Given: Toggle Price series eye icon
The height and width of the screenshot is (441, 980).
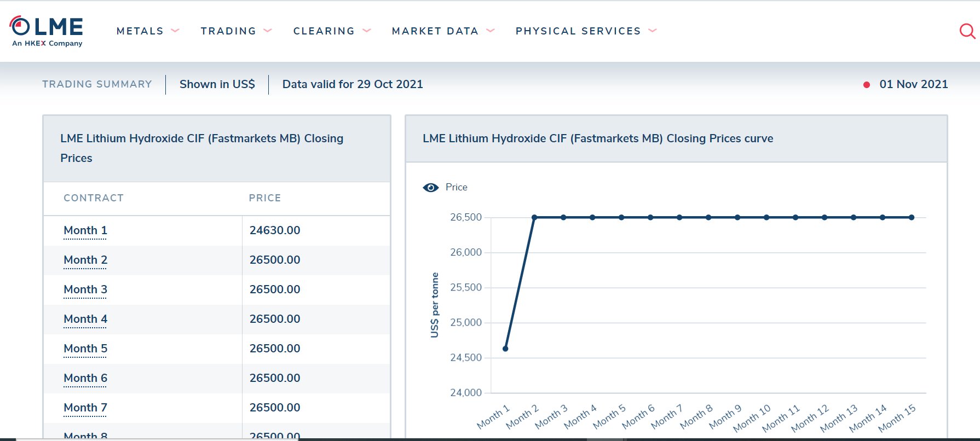Looking at the screenshot, I should point(431,188).
